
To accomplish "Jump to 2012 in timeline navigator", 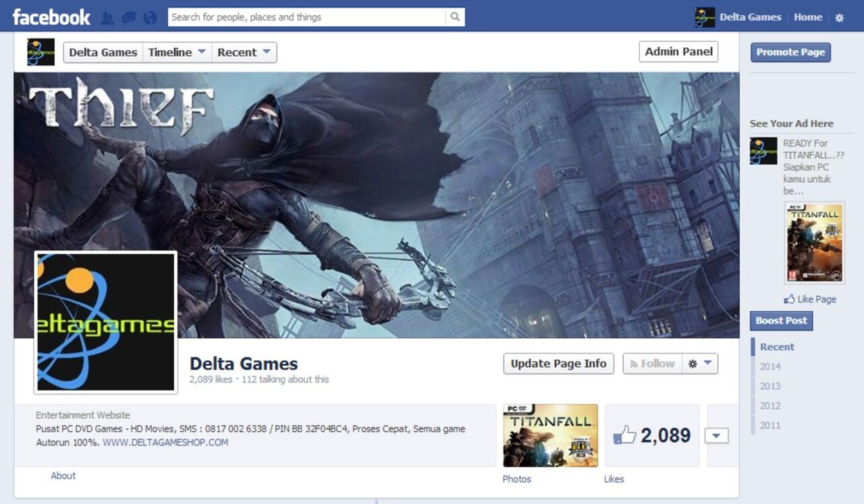I will coord(770,405).
